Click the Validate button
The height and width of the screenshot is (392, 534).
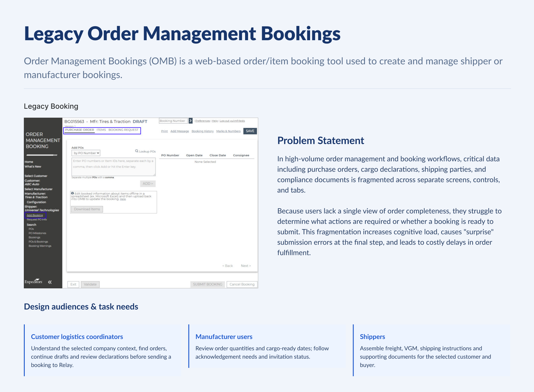point(90,284)
